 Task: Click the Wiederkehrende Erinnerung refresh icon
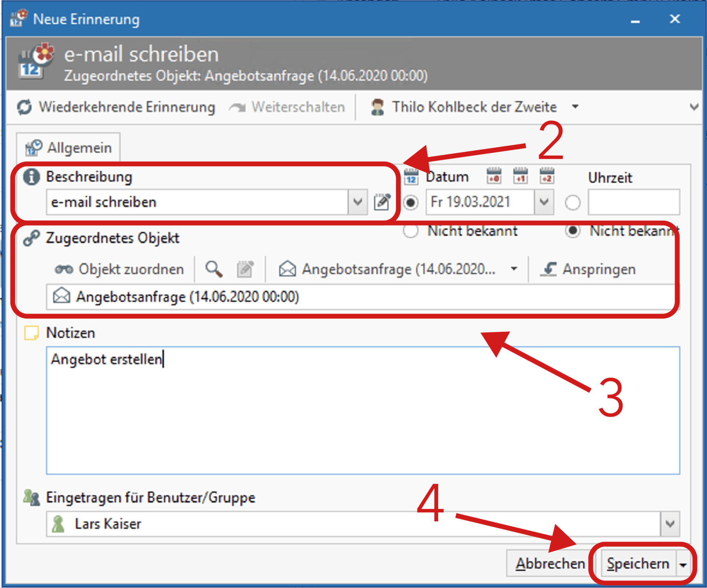pyautogui.click(x=25, y=107)
